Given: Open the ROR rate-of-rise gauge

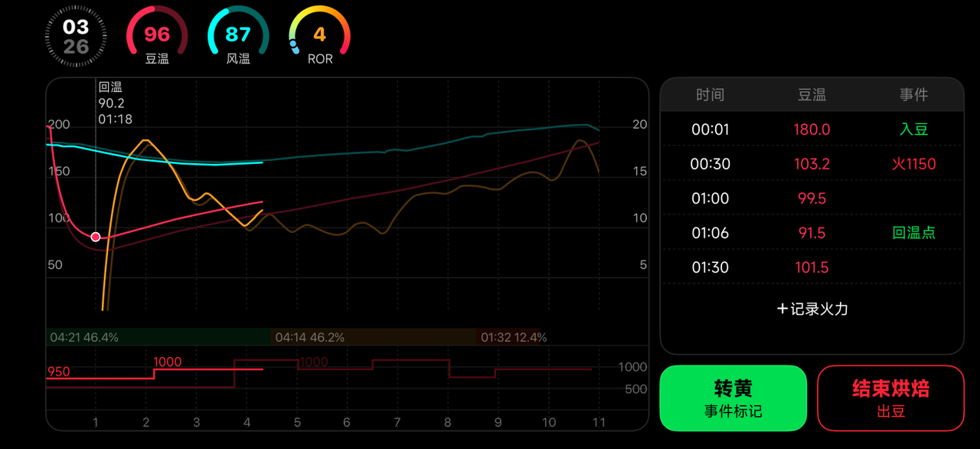Looking at the screenshot, I should (x=319, y=34).
